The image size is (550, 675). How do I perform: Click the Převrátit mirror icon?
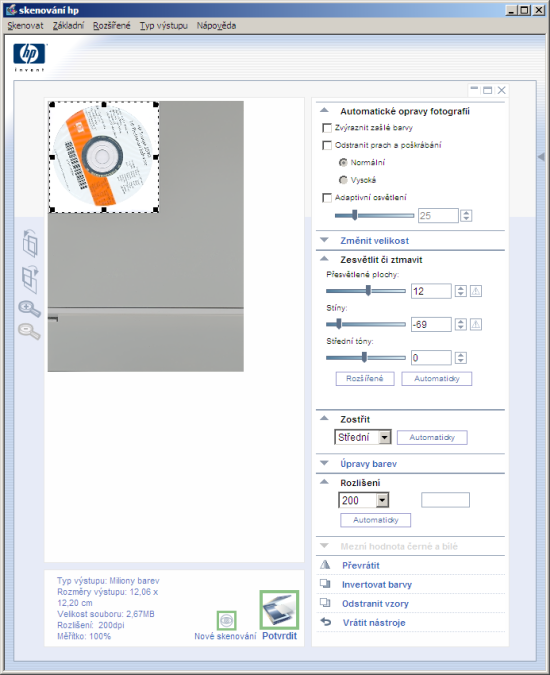(325, 565)
